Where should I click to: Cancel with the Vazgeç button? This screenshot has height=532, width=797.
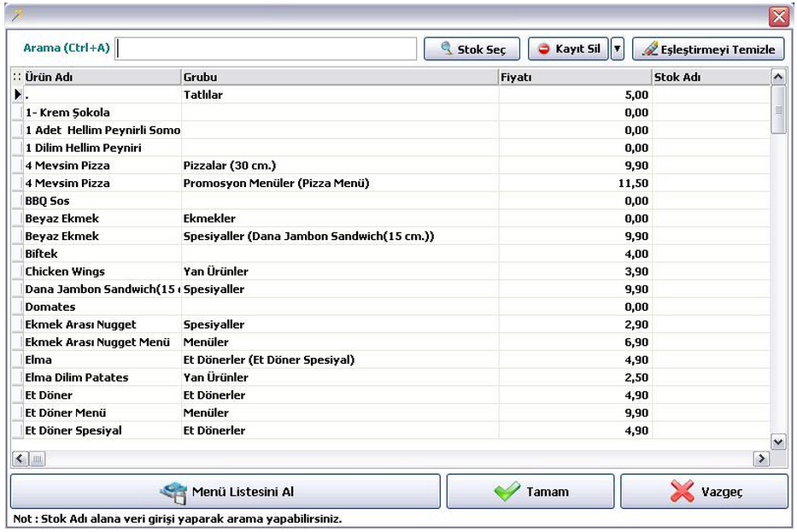704,491
